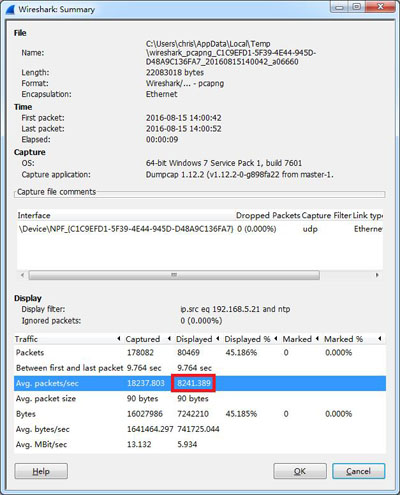Click the arrow beside the Captured column header

click(x=119, y=339)
